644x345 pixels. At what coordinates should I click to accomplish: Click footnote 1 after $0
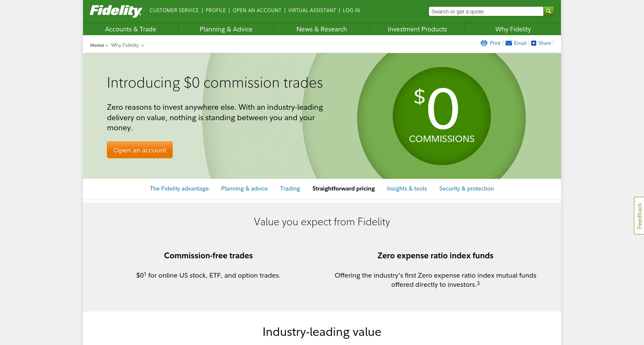pos(145,274)
